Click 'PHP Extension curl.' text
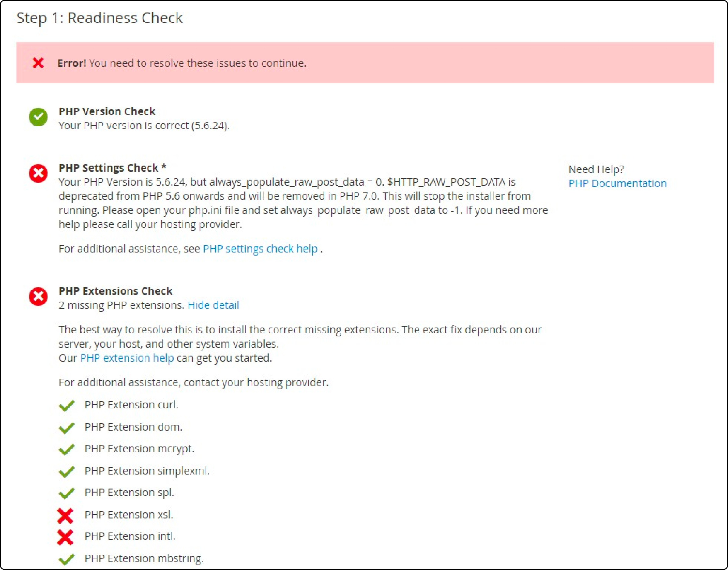 tap(131, 404)
